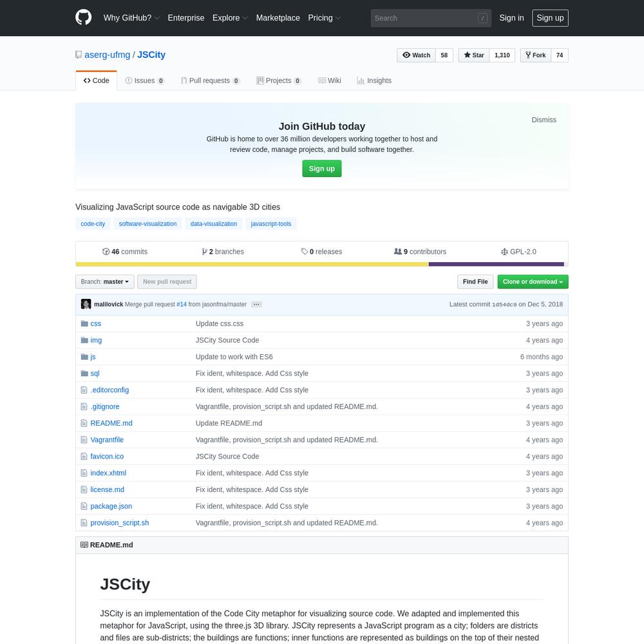The height and width of the screenshot is (644, 644).
Task: Open the 1,310 stargazers count
Action: click(502, 55)
